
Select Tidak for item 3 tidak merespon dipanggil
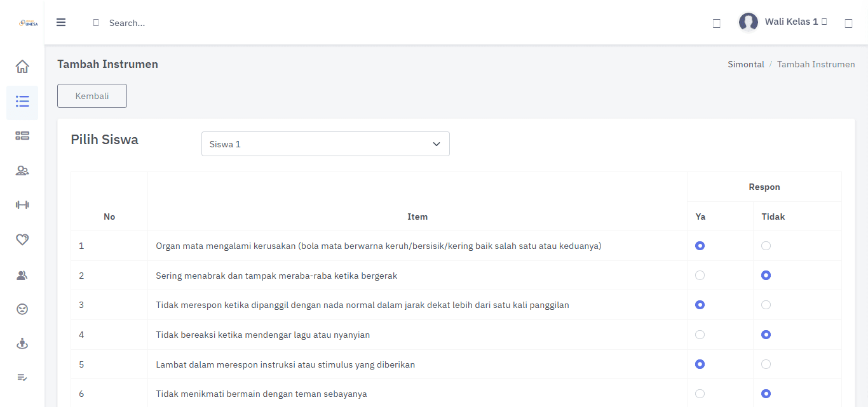(x=766, y=305)
